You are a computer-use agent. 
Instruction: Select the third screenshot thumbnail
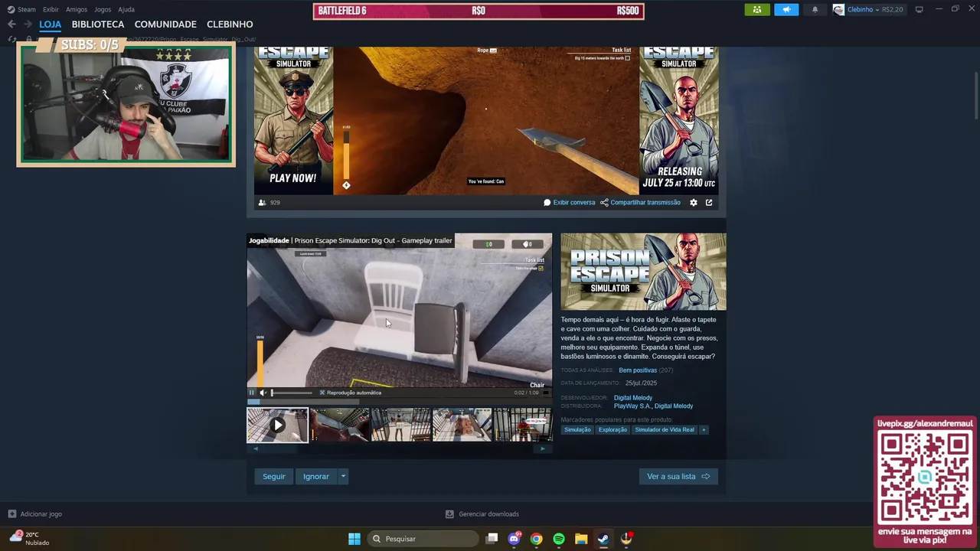[400, 425]
